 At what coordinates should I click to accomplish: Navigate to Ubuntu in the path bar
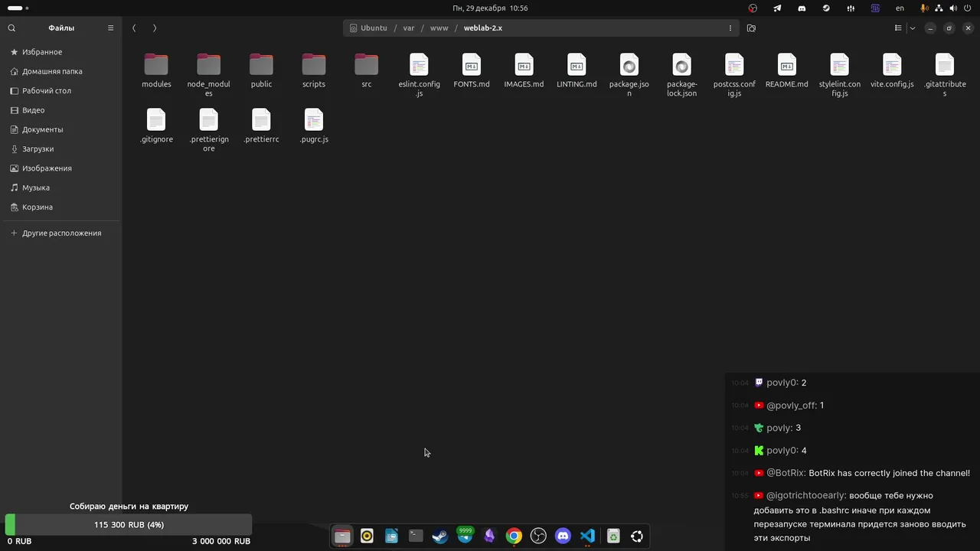coord(368,28)
